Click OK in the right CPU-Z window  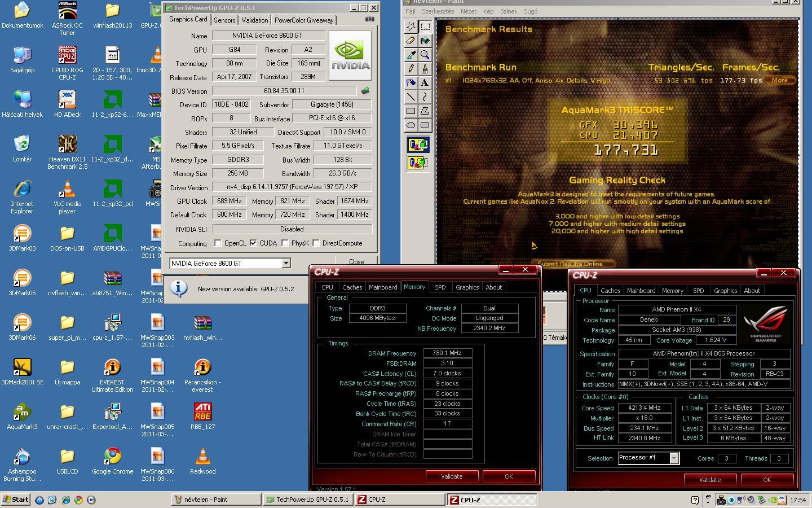click(767, 480)
